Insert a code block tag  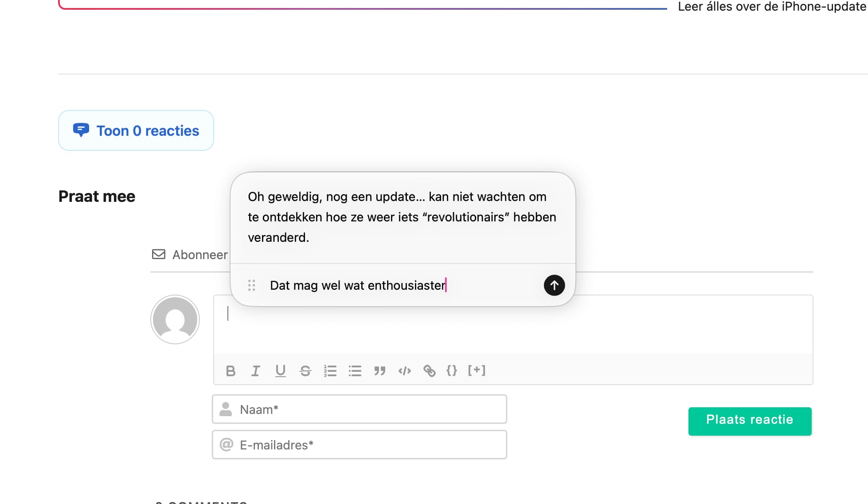click(404, 371)
